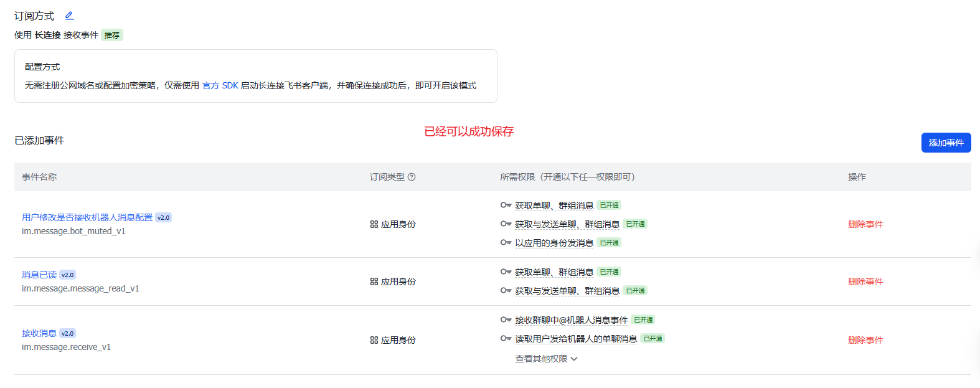Expand 查看其他权限 list
Image resolution: width=980 pixels, height=388 pixels.
[x=546, y=359]
